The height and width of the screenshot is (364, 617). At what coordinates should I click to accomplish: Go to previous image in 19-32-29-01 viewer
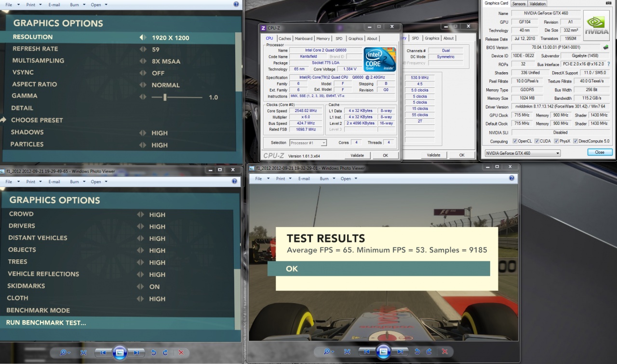(366, 351)
